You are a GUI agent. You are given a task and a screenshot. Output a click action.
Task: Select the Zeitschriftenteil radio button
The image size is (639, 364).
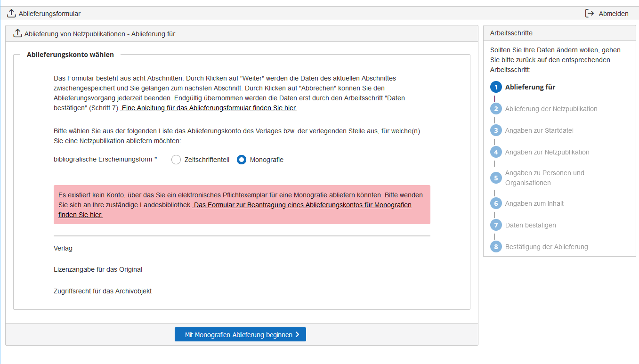click(x=176, y=160)
